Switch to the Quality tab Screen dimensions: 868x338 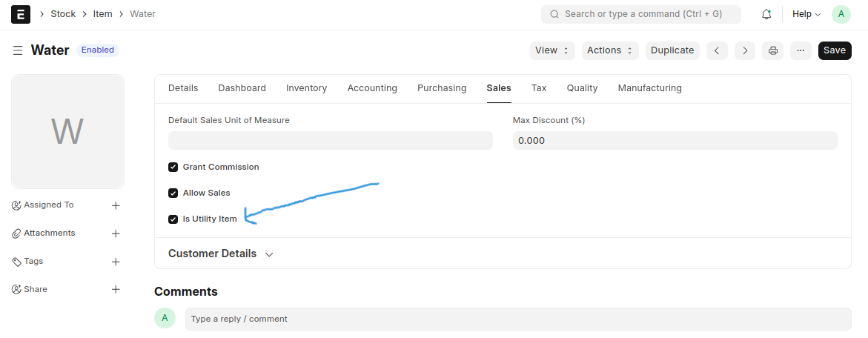tap(582, 88)
